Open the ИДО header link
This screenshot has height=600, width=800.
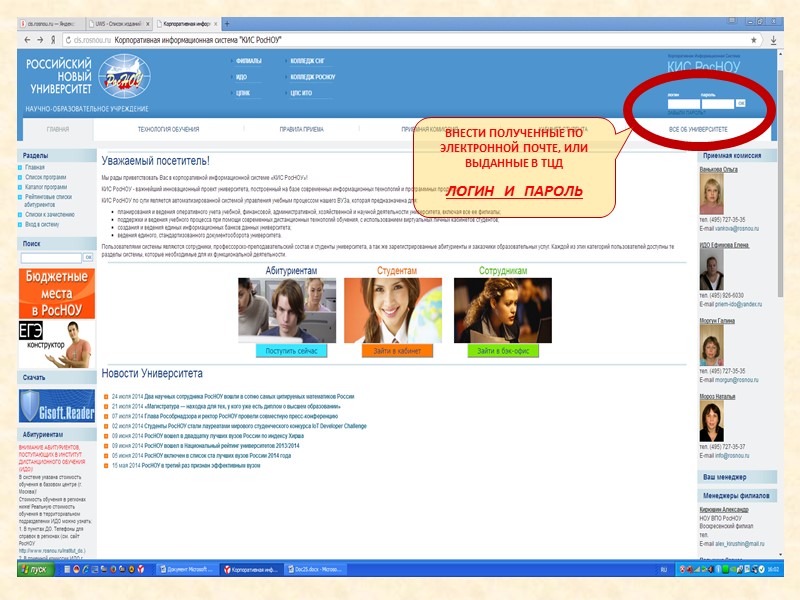241,77
